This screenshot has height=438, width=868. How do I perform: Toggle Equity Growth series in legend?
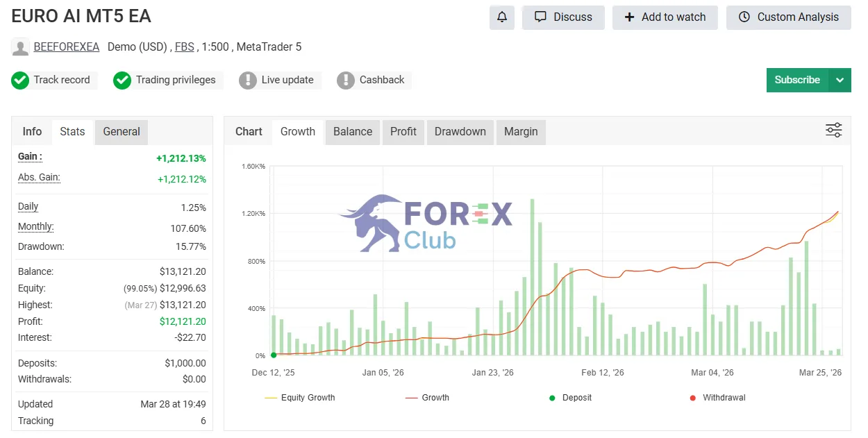click(x=300, y=398)
